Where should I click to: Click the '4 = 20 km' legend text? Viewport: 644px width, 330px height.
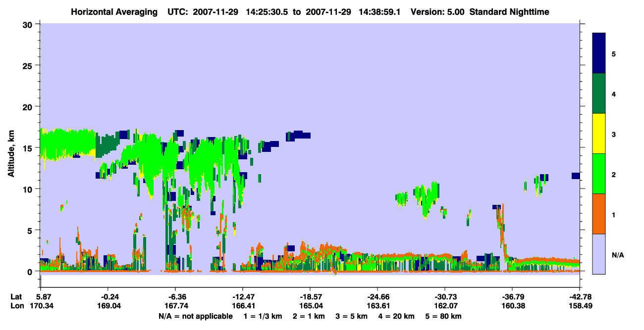397,316
